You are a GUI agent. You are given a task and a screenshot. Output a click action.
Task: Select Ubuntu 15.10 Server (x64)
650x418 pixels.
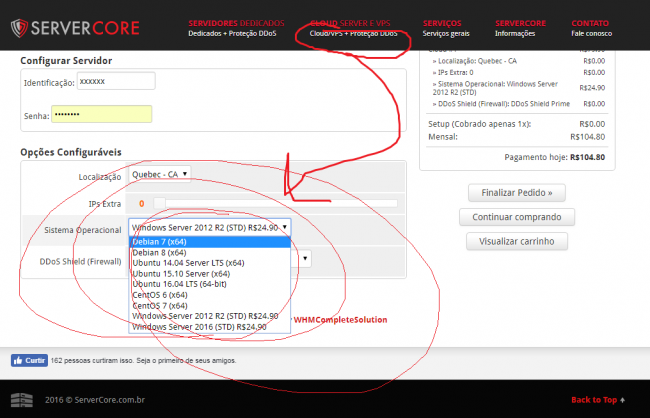[210, 274]
